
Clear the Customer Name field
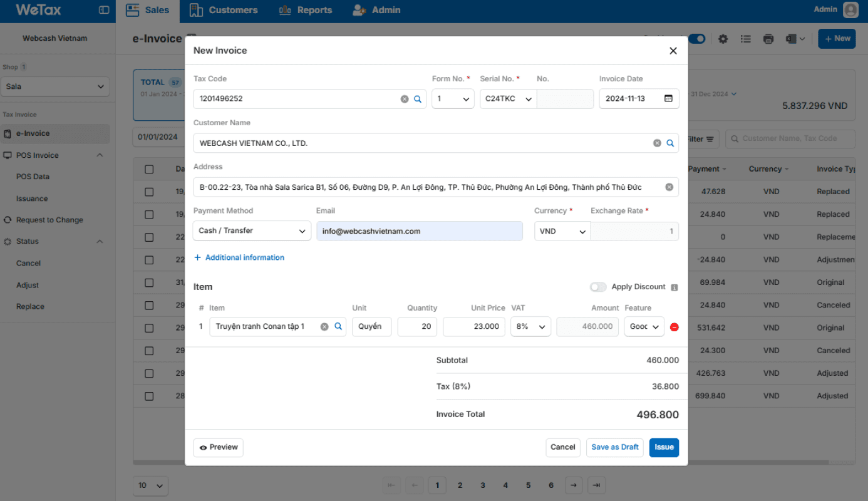tap(657, 143)
